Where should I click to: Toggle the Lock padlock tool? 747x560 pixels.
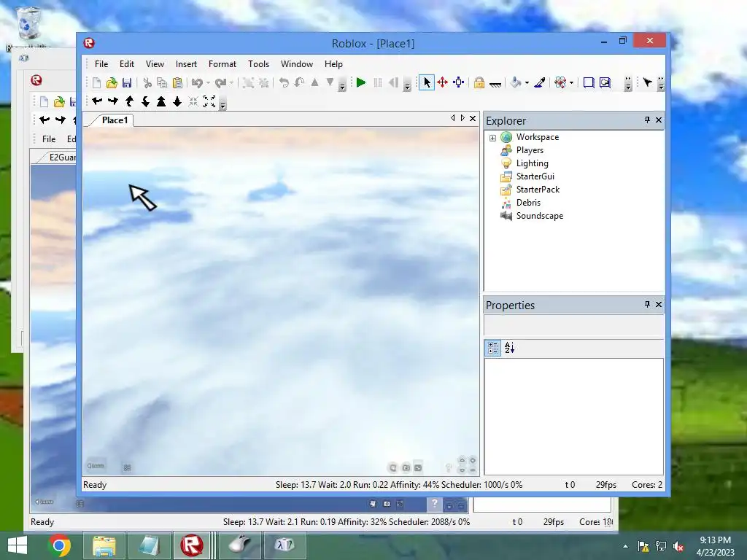click(x=479, y=83)
